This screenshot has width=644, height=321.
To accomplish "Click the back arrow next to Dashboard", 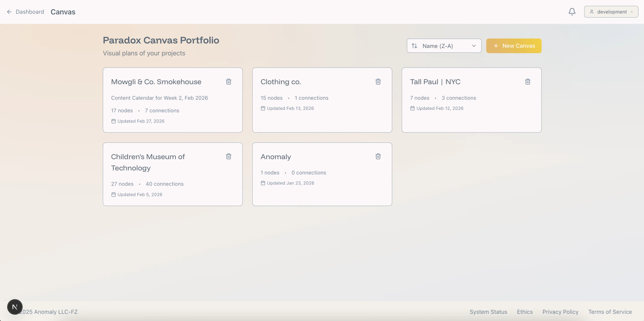I will pos(9,11).
